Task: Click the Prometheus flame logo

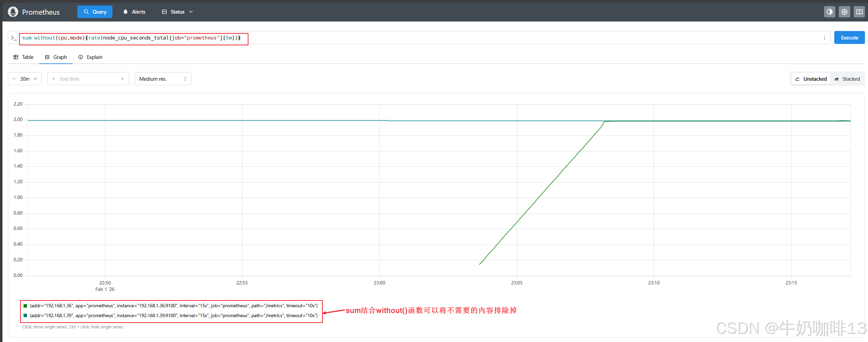Action: click(13, 12)
